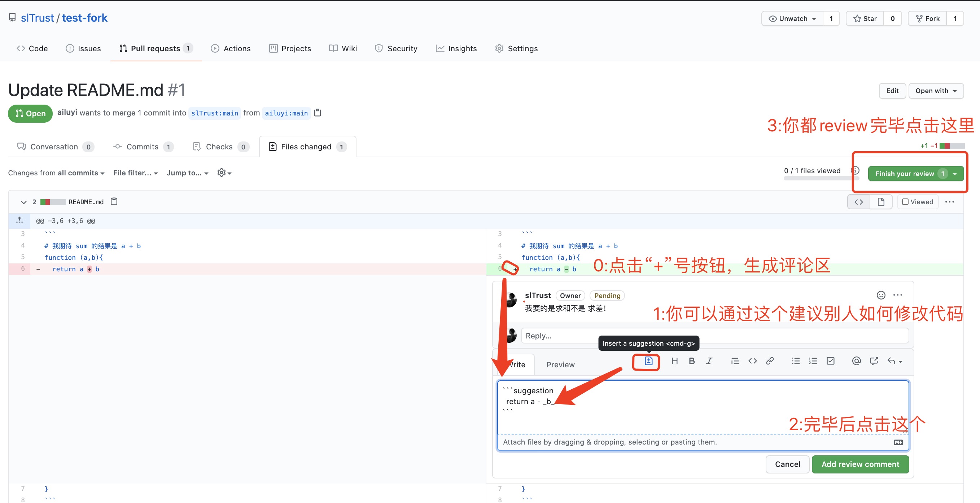
Task: Click the Insert a suggestion icon
Action: pyautogui.click(x=648, y=361)
